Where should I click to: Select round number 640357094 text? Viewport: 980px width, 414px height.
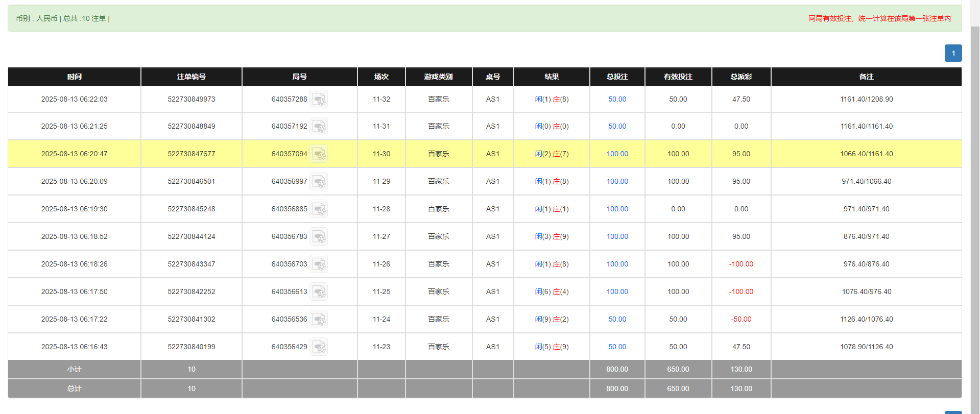click(x=289, y=154)
